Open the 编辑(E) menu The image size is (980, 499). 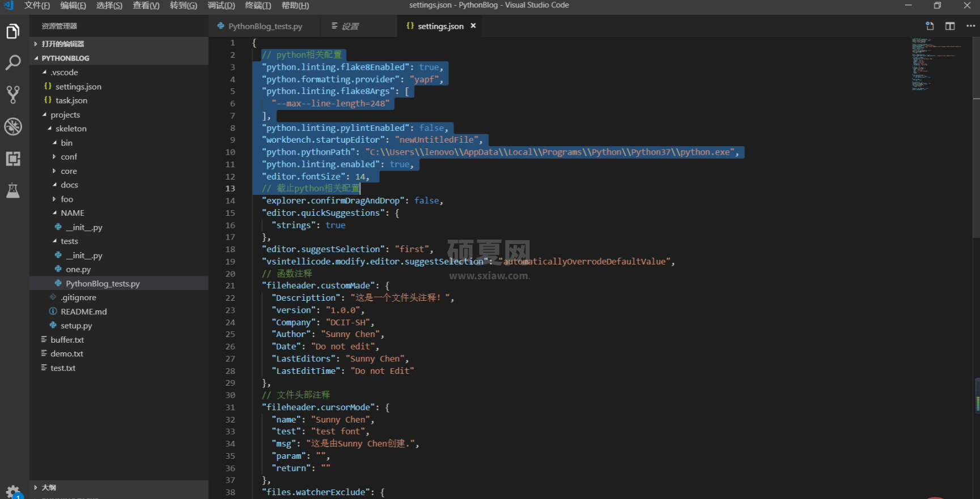[73, 6]
